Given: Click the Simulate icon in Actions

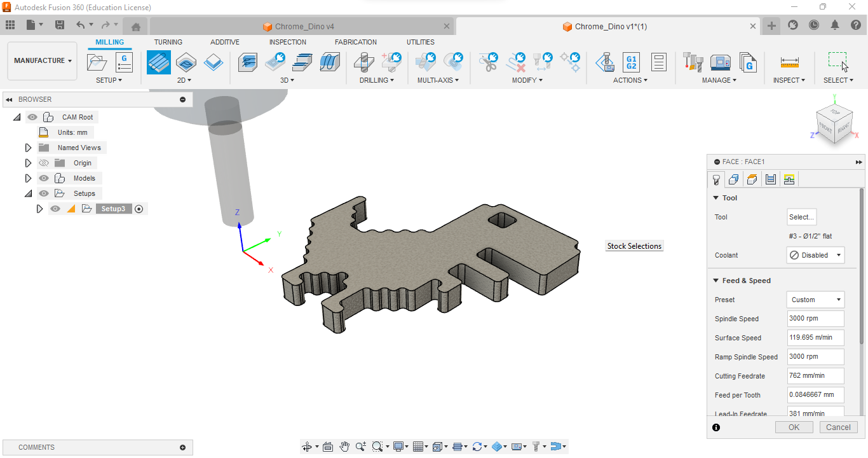Looking at the screenshot, I should click(604, 62).
